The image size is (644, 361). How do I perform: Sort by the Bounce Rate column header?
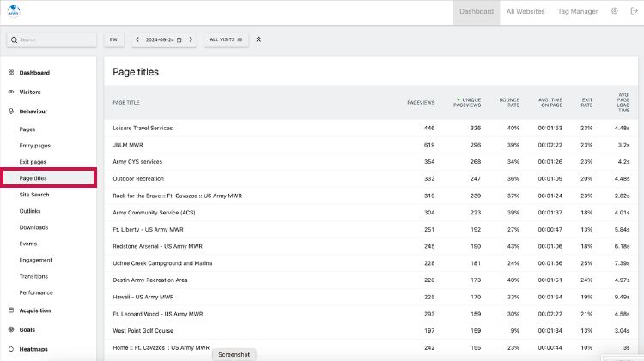[509, 103]
